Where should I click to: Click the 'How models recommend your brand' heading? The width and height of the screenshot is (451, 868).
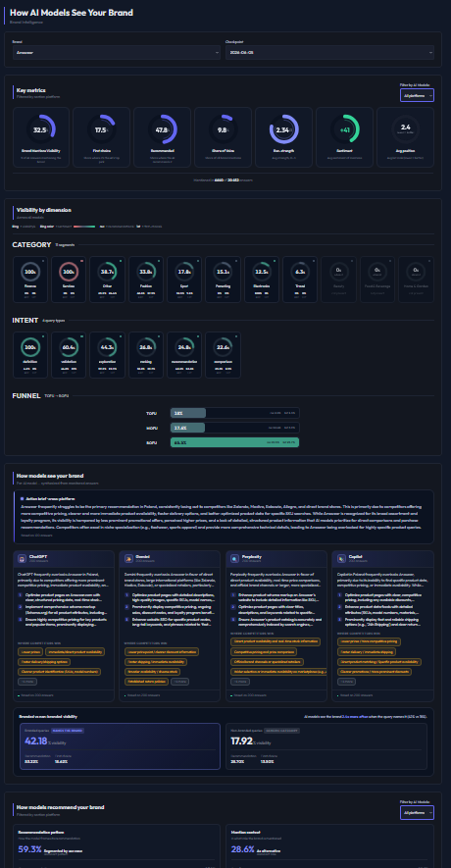coord(61,807)
